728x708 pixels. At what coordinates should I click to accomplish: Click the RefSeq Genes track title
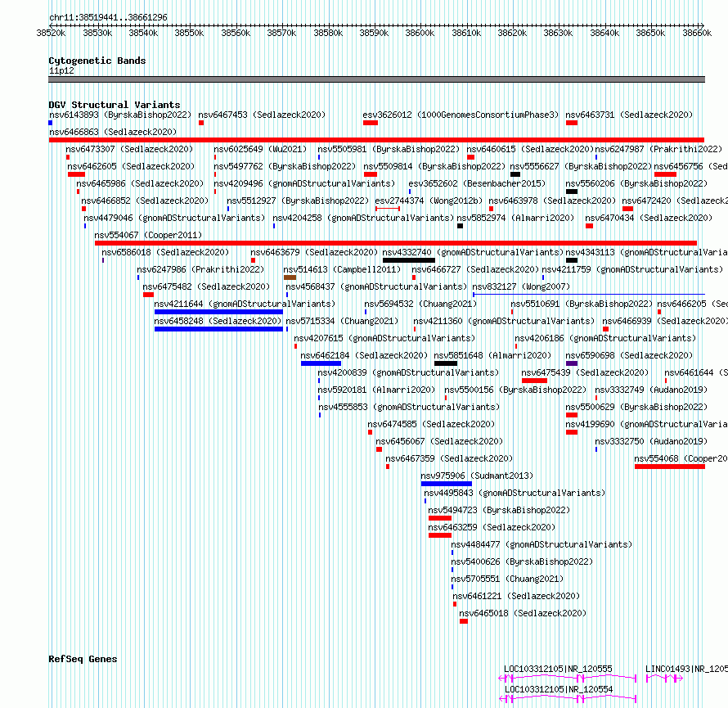tap(83, 659)
